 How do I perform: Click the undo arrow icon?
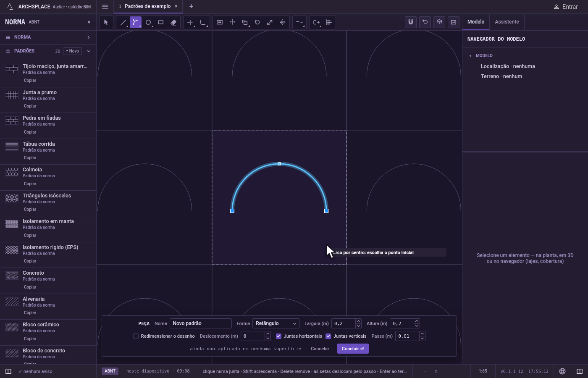425,22
